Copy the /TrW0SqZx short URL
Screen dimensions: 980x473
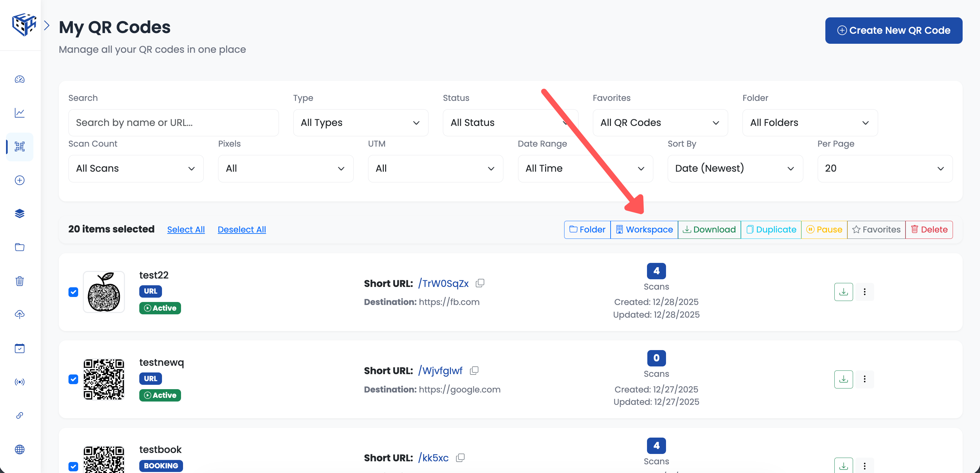point(480,283)
